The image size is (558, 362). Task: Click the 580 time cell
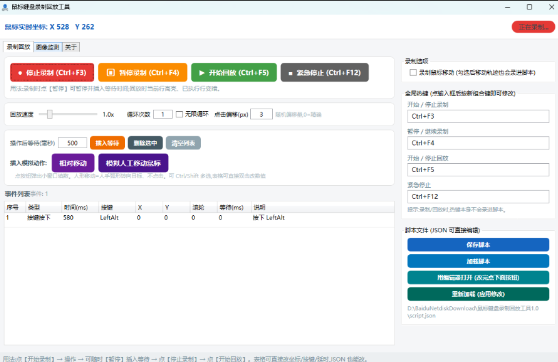(x=68, y=217)
